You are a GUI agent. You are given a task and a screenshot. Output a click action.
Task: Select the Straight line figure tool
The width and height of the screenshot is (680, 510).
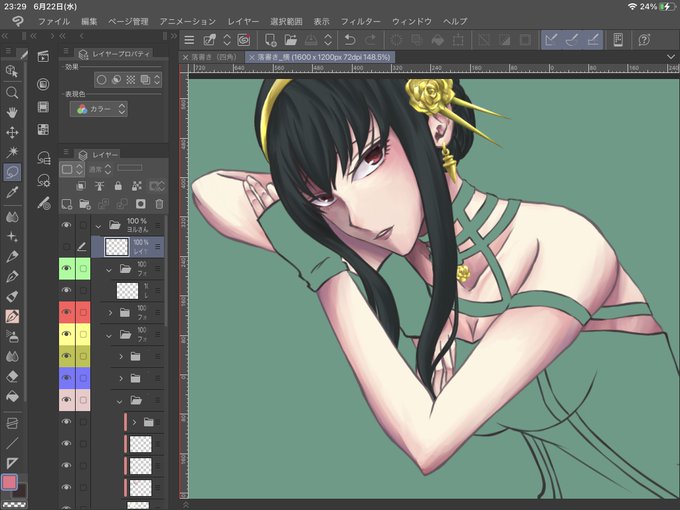point(12,443)
